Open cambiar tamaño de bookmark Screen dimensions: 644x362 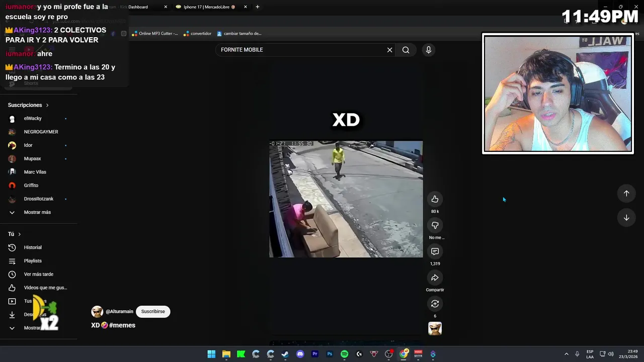239,34
